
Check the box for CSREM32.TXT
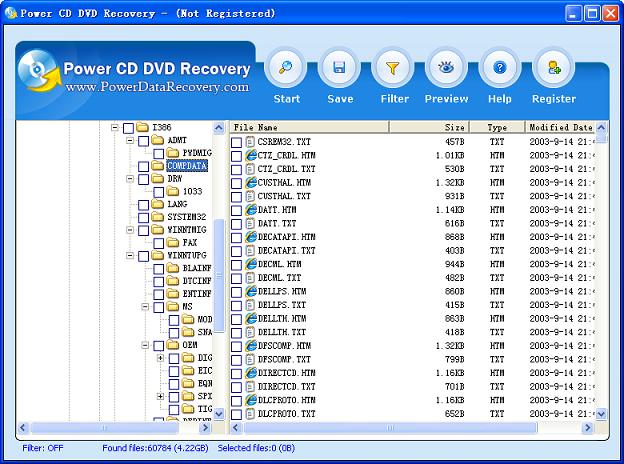pyautogui.click(x=236, y=142)
